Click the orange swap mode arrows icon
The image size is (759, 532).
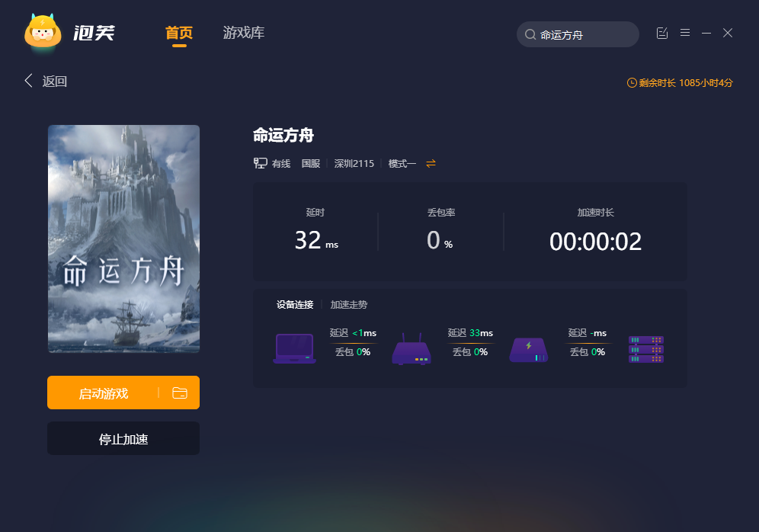pyautogui.click(x=431, y=164)
